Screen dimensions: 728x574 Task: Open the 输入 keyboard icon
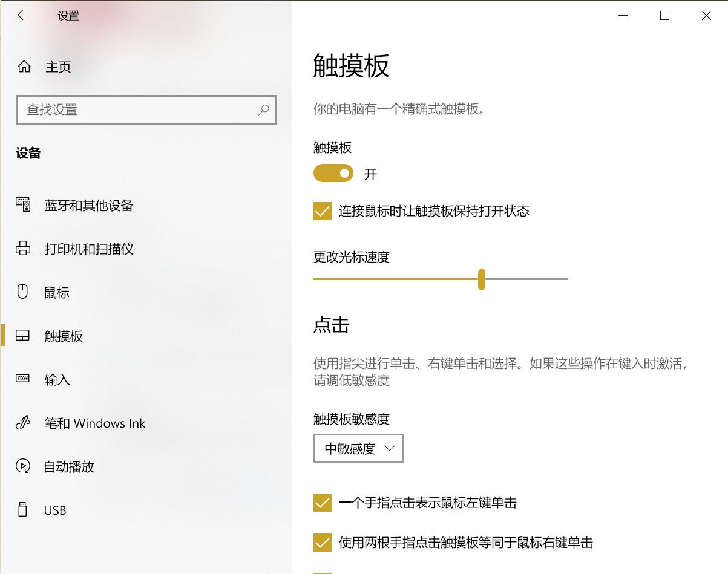[23, 379]
